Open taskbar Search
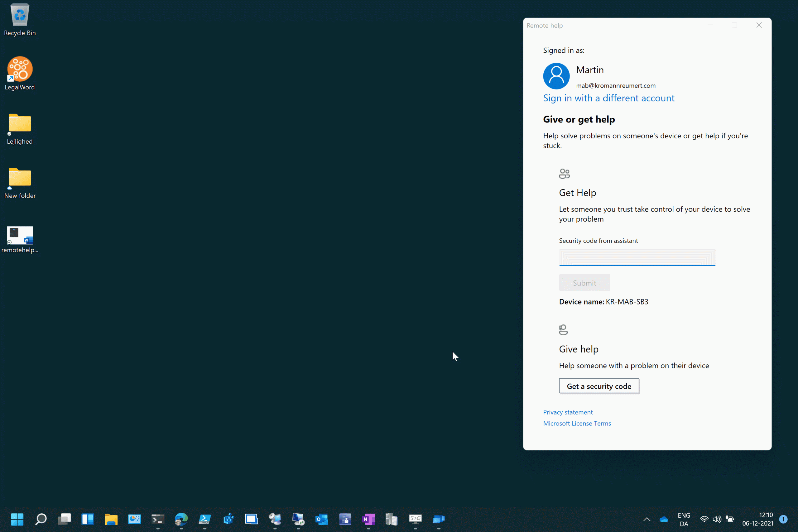This screenshot has height=532, width=798. coord(41,519)
